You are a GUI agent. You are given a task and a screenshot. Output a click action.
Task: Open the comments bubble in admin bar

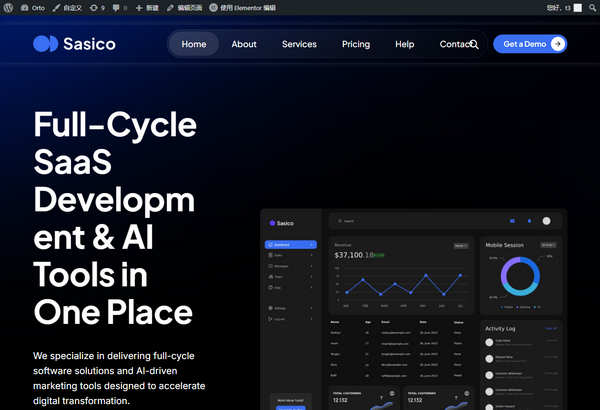119,8
